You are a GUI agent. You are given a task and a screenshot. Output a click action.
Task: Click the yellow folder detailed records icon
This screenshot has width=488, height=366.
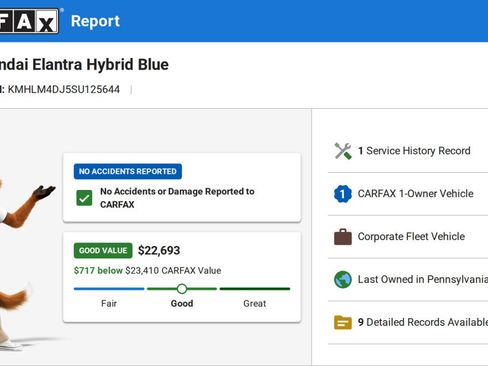pyautogui.click(x=343, y=322)
